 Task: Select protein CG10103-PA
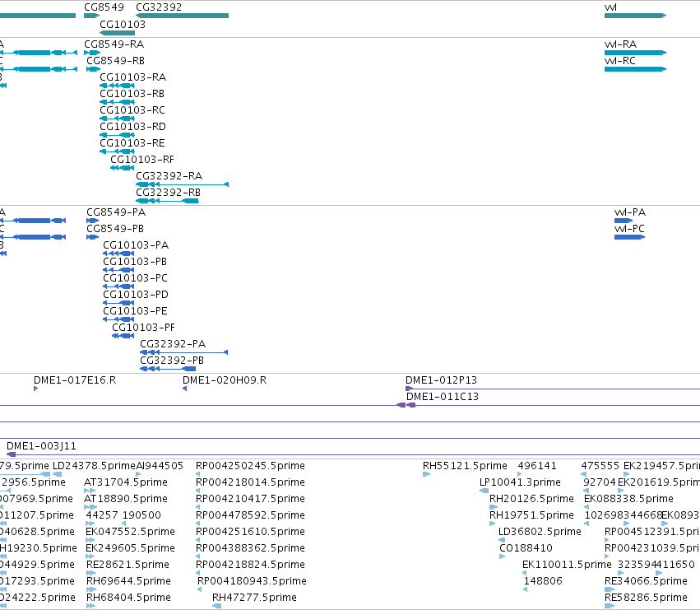(x=136, y=245)
